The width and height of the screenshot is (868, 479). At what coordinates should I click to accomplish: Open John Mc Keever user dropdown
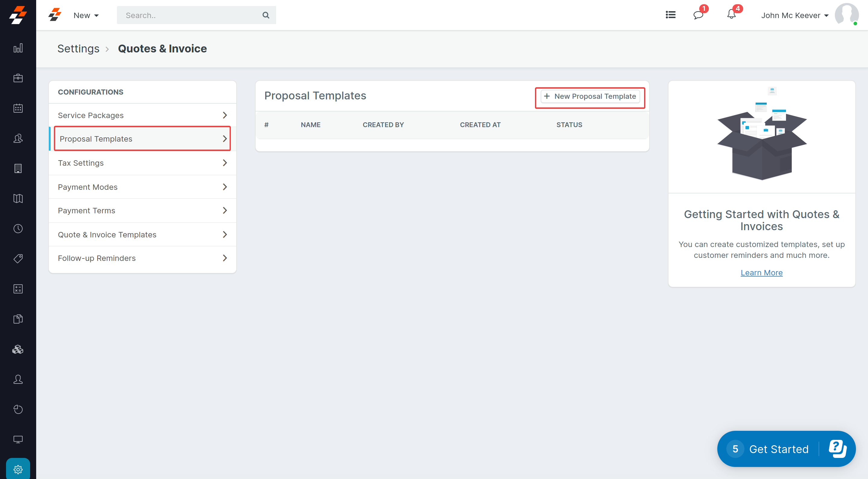794,15
